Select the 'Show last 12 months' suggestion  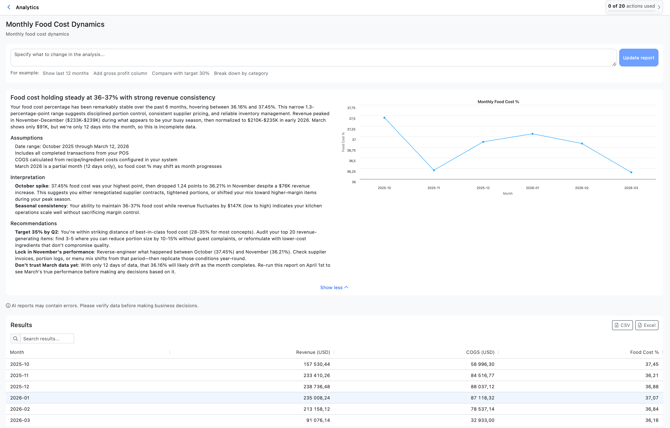point(65,73)
